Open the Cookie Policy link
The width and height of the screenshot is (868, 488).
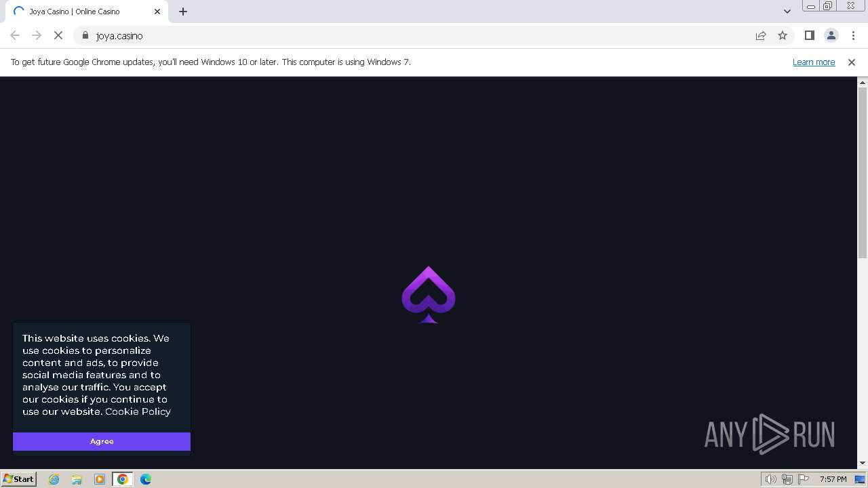[x=138, y=411]
